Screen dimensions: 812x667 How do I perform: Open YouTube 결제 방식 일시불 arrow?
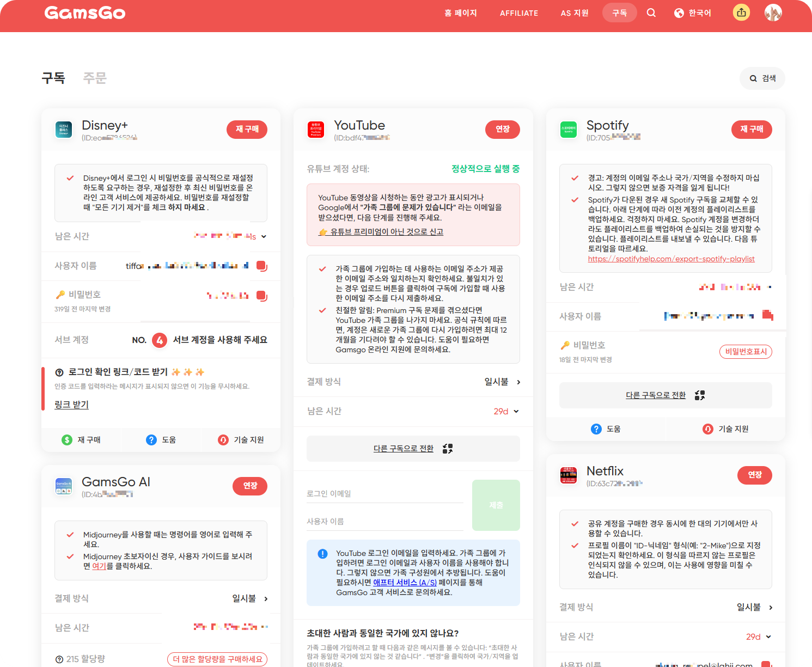point(518,382)
